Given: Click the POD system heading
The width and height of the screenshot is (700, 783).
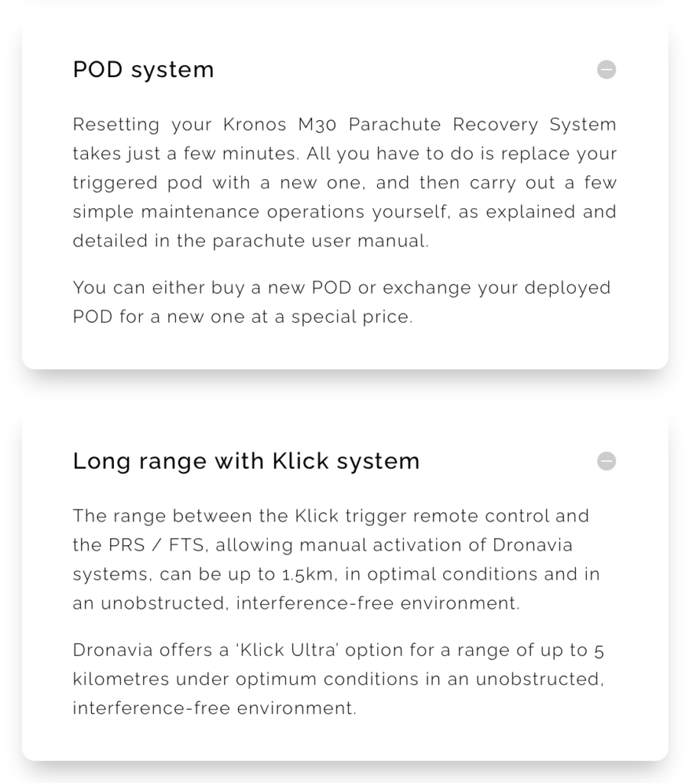Looking at the screenshot, I should coord(143,70).
